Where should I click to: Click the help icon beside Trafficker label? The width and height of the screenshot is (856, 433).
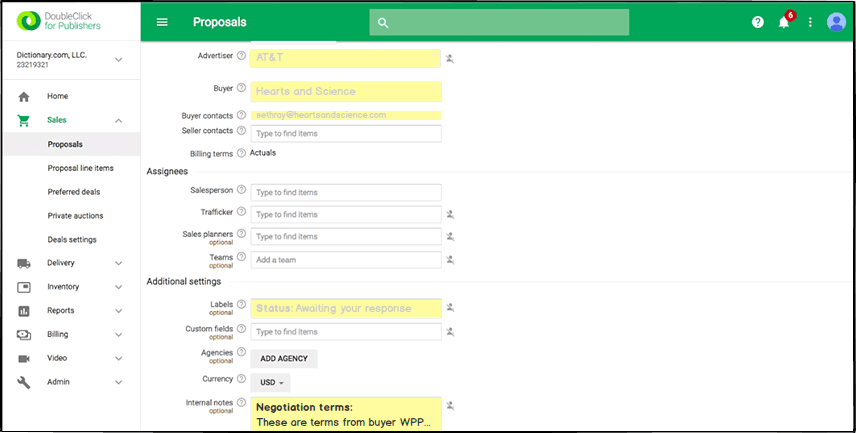(241, 212)
